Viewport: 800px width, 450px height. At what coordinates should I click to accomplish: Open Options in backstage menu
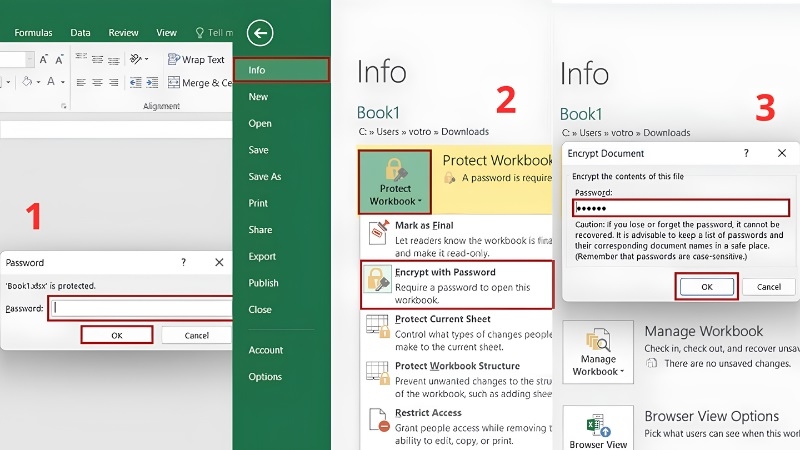[265, 377]
